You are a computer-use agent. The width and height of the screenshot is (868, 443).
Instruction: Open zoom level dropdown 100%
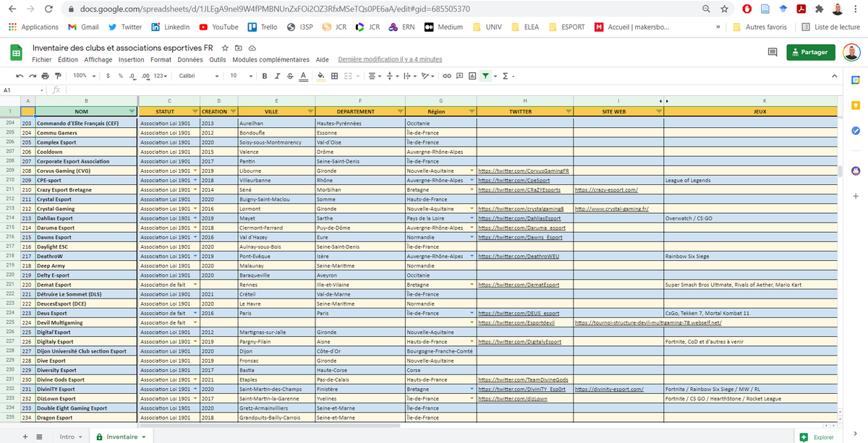84,76
